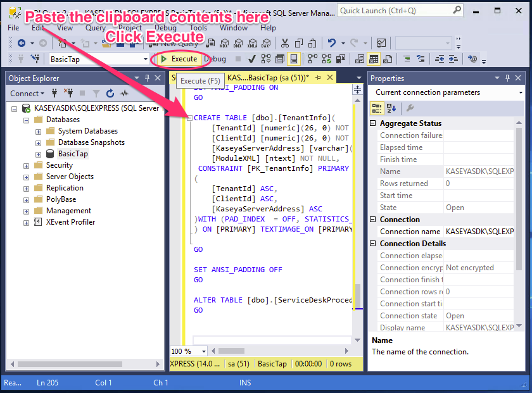The image size is (532, 393).
Task: Click Decrease Indent icon
Action: click(x=440, y=59)
